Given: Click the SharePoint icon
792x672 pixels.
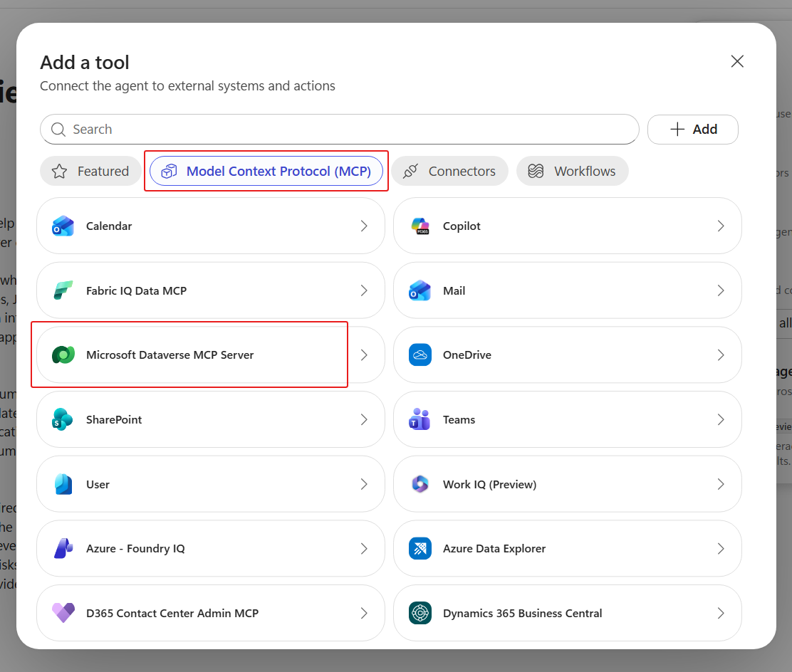Looking at the screenshot, I should pos(63,419).
